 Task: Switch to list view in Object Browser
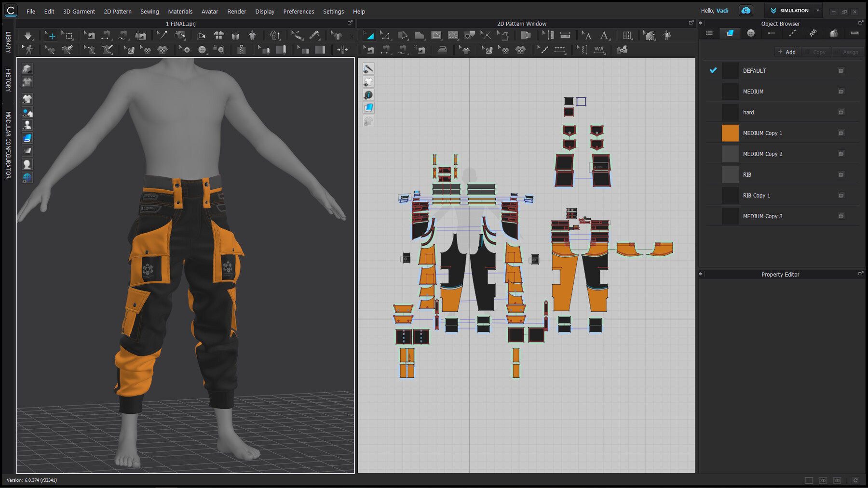(x=709, y=33)
